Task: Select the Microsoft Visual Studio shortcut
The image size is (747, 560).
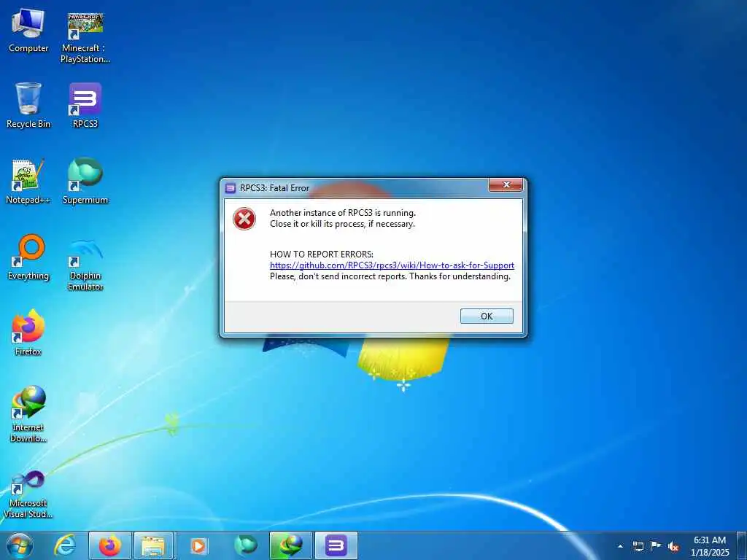Action: [x=28, y=494]
